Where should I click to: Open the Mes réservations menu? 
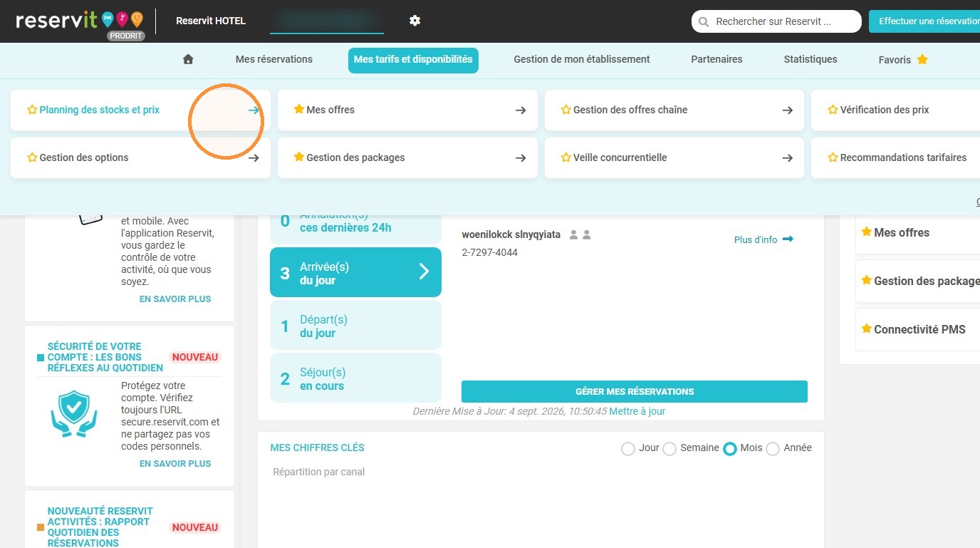(274, 60)
